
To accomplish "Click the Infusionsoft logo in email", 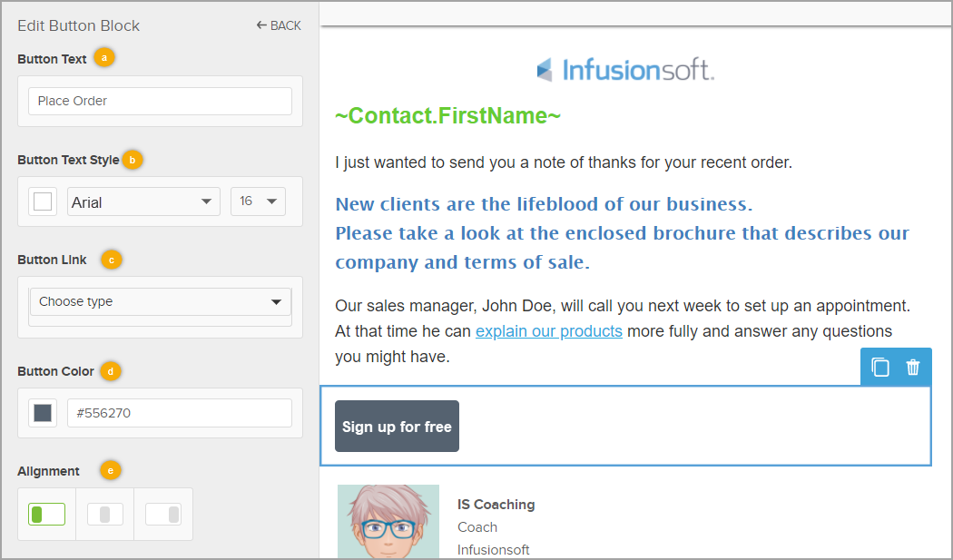I will pos(625,70).
